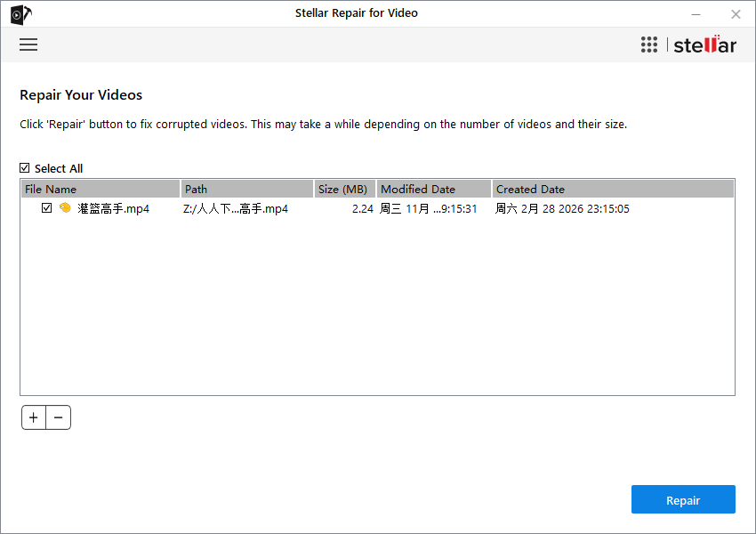
Task: Click the stellar logo
Action: point(704,44)
